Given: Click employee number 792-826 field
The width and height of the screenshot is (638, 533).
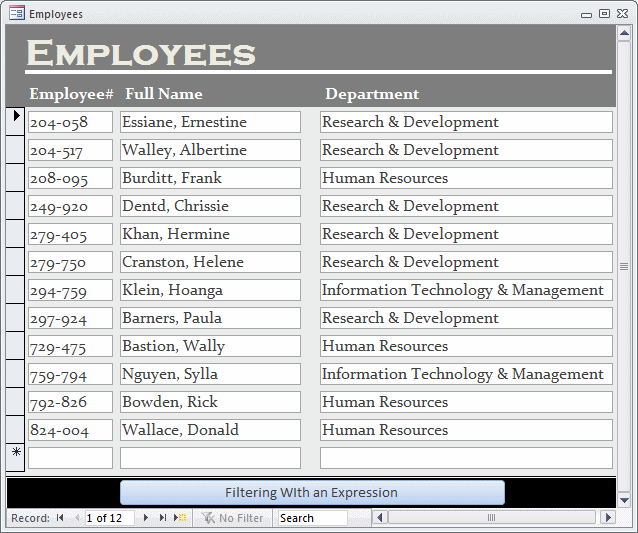Looking at the screenshot, I should [x=70, y=402].
